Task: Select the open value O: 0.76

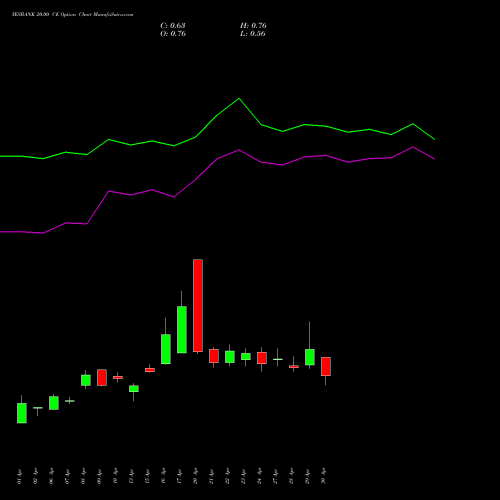Action: click(173, 34)
